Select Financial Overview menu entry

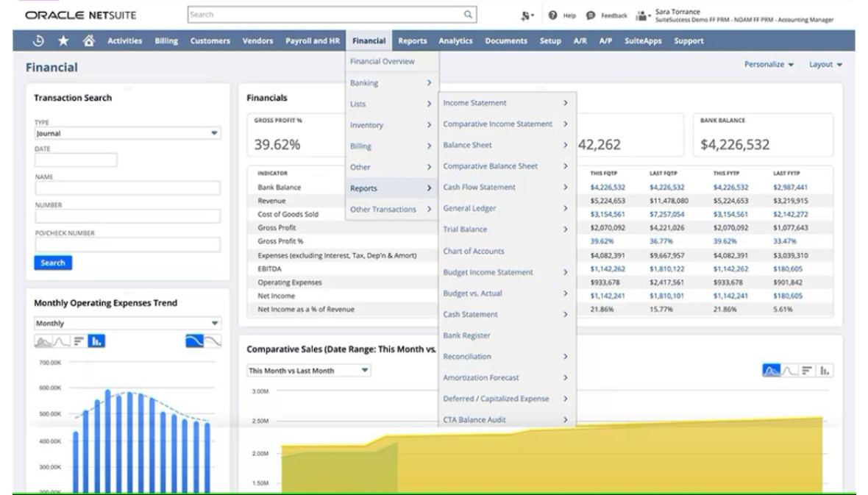[382, 62]
